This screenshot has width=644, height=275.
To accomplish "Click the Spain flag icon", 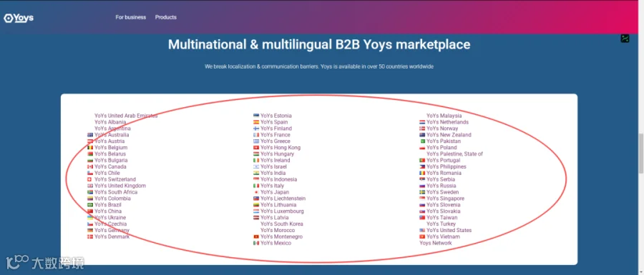I will pyautogui.click(x=256, y=122).
